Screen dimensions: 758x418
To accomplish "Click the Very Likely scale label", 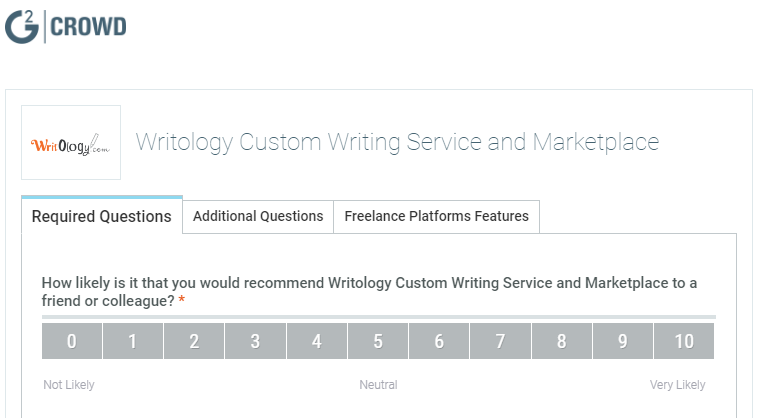I will pyautogui.click(x=677, y=385).
